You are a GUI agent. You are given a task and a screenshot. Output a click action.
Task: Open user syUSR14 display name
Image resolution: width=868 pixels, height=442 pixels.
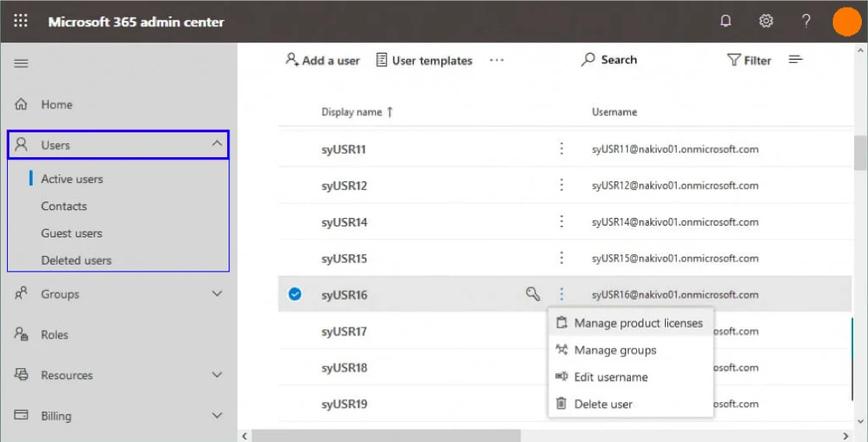(344, 222)
